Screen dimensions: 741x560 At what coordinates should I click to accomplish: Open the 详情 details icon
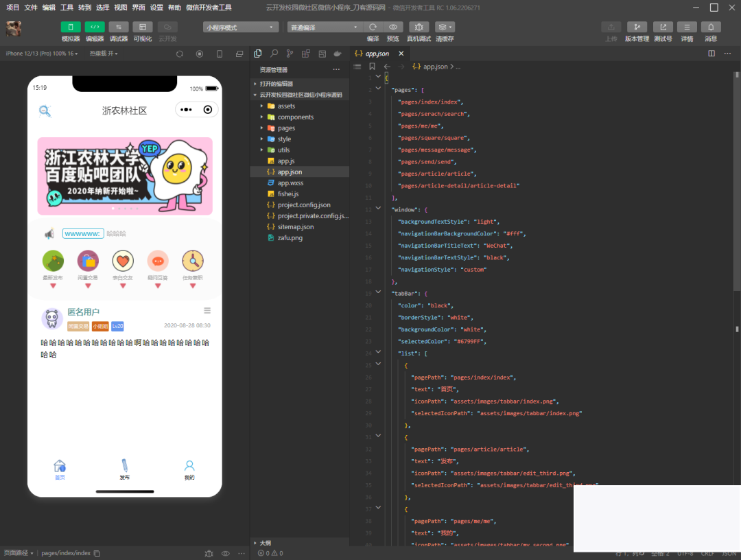(x=687, y=27)
